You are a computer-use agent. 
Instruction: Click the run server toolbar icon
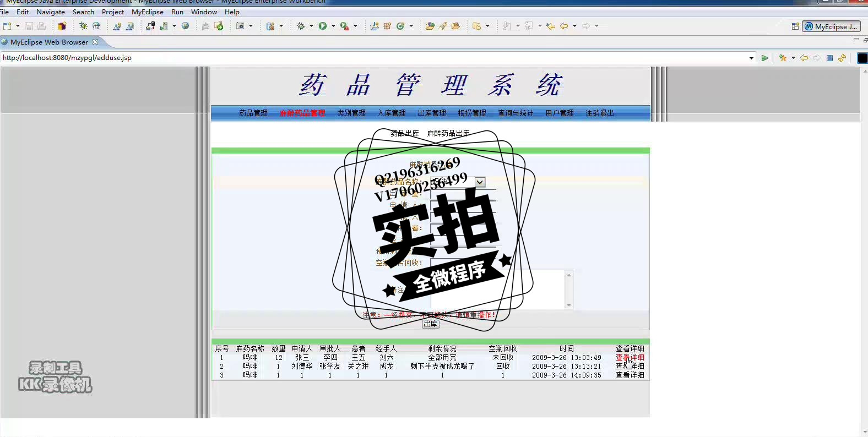164,26
